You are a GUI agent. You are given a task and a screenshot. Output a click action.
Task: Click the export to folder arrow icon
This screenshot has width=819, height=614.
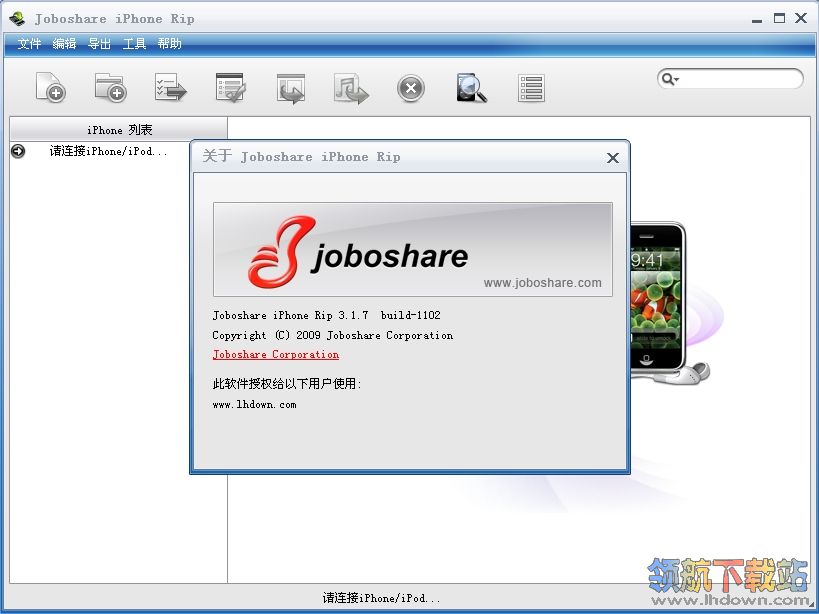click(x=291, y=88)
